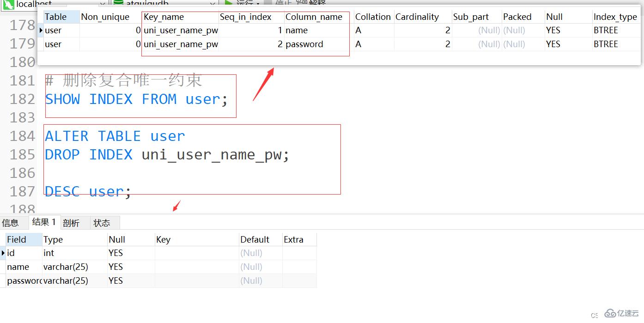Select the password row in DESC results

[x=21, y=280]
